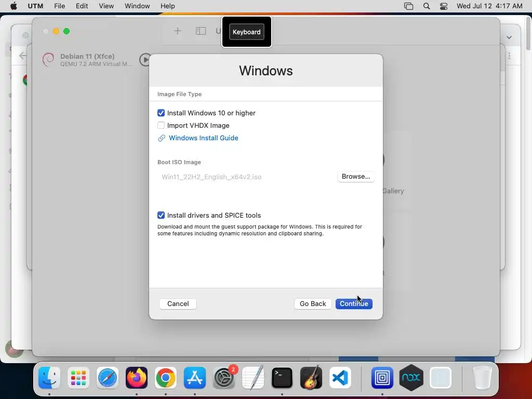Click the Browse... button for ISO
This screenshot has width=532, height=399.
click(355, 177)
